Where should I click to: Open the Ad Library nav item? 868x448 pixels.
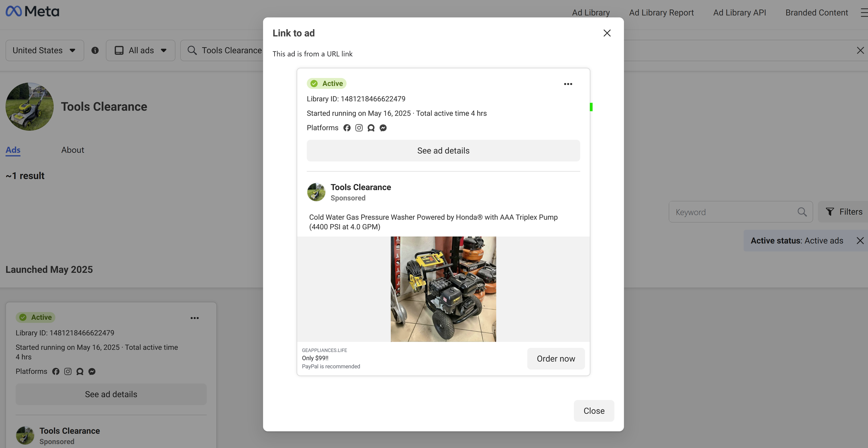click(591, 13)
